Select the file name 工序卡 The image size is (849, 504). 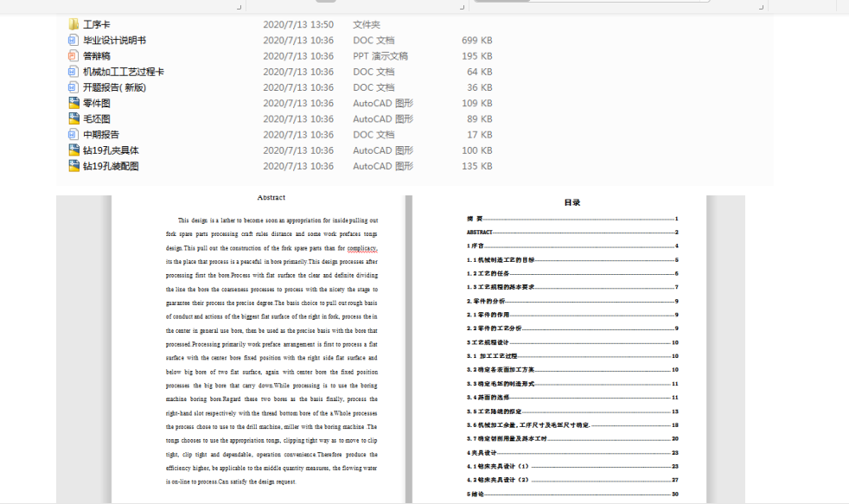tap(96, 24)
